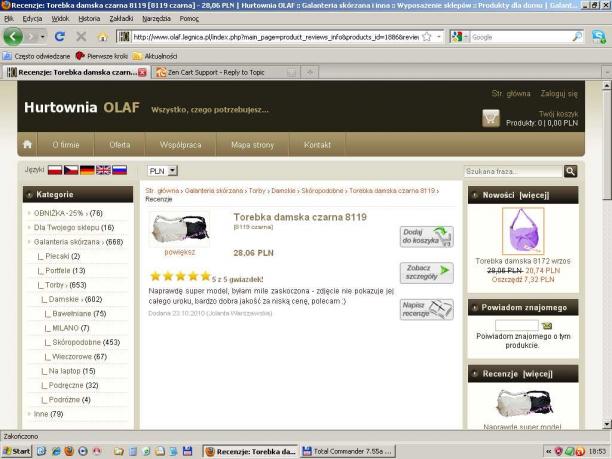This screenshot has width=612, height=459.
Task: Open the Skóropodobne subcategory
Action: click(x=76, y=342)
